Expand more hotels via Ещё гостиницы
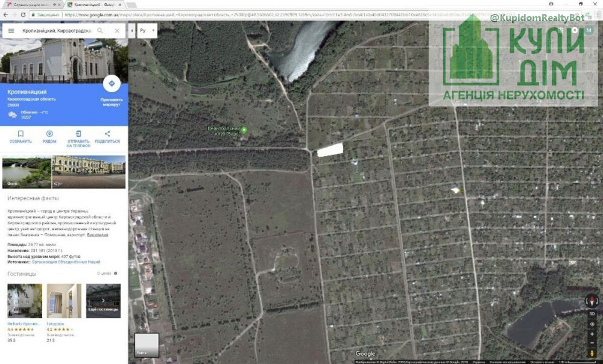Image resolution: width=603 pixels, height=364 pixels. click(103, 301)
